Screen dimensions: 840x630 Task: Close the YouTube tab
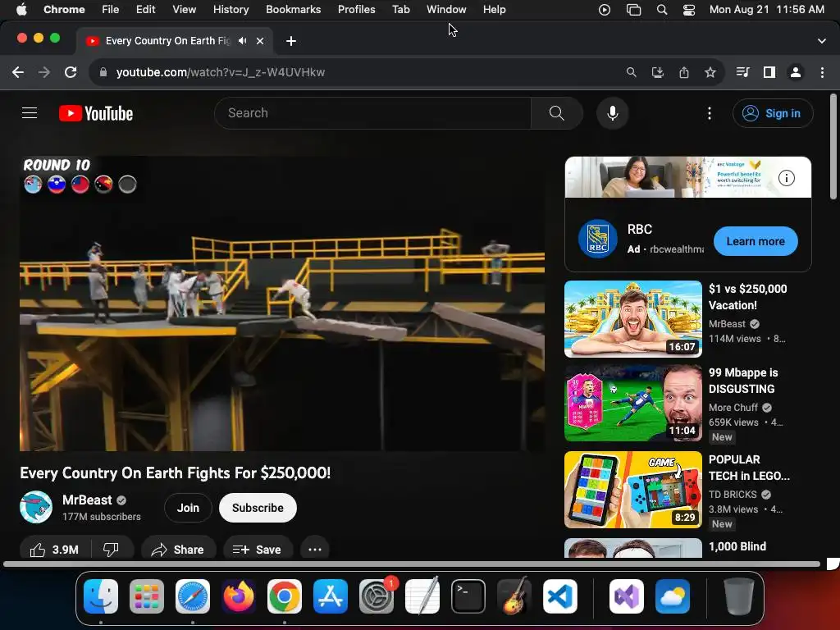click(x=260, y=41)
